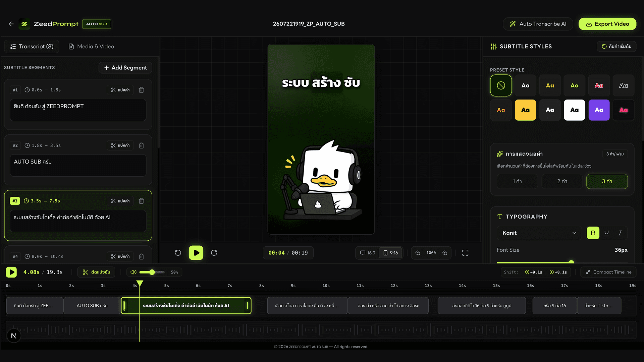This screenshot has width=644, height=362.
Task: Choose the yellow background Aa preset
Action: (525, 110)
